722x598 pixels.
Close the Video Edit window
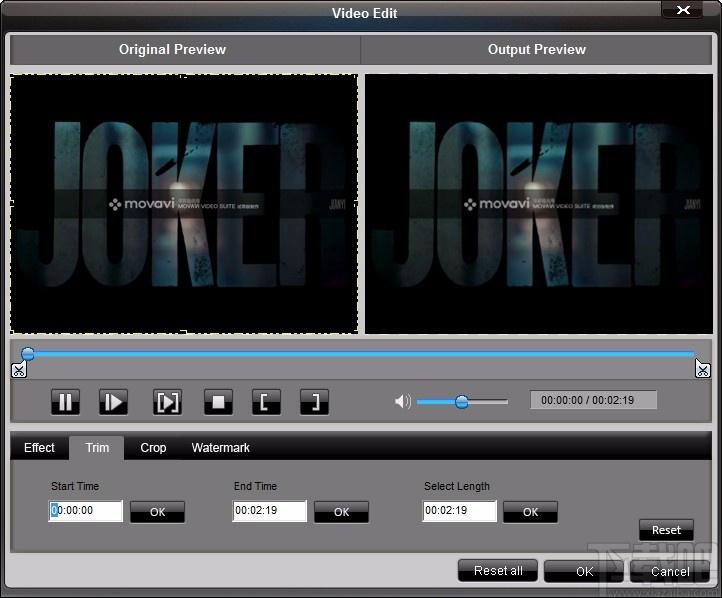point(683,10)
